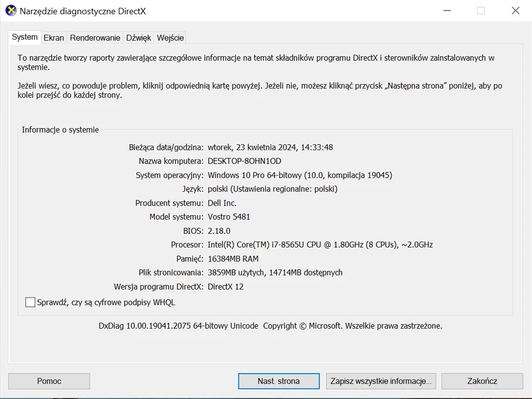Screen dimensions: 532x399
Task: Click the Procesor: label
Action: [187, 244]
